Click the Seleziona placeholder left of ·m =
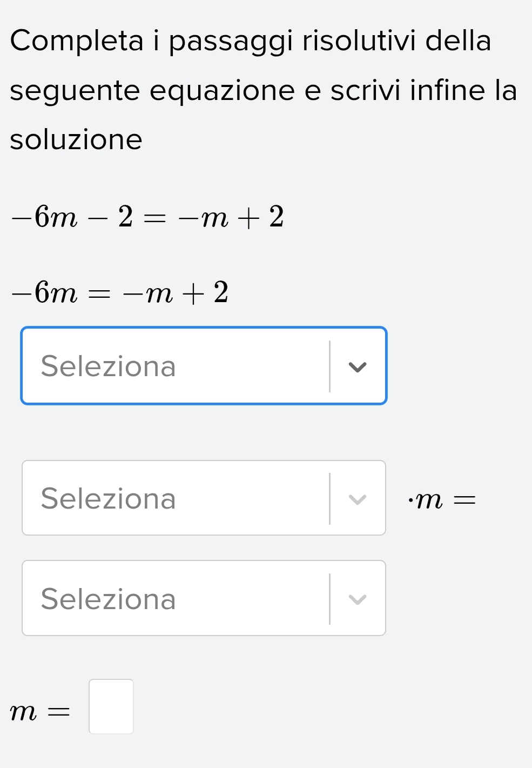Screen dimensions: 532x768 [x=109, y=498]
